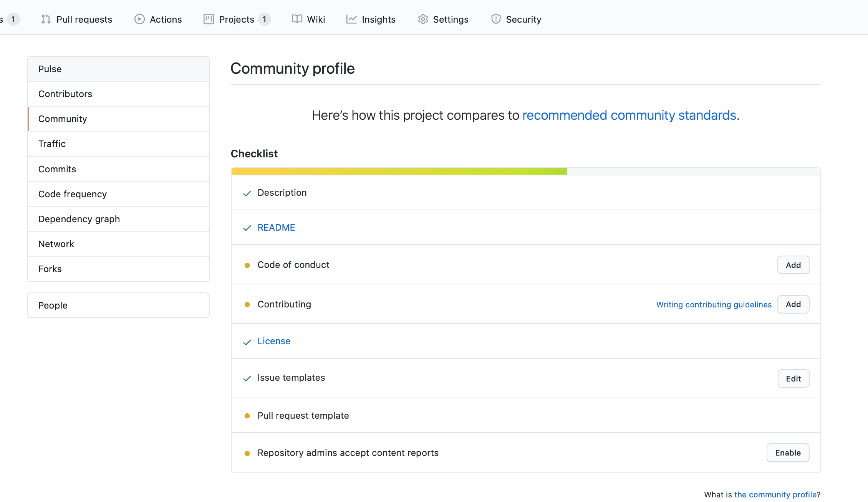The image size is (868, 502).
Task: Follow the recommended community standards link
Action: [x=629, y=115]
